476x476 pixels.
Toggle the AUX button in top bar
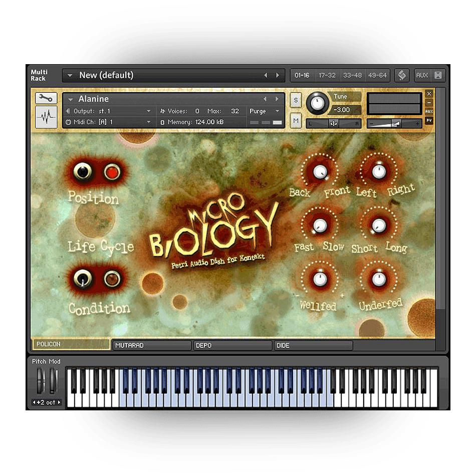[422, 75]
